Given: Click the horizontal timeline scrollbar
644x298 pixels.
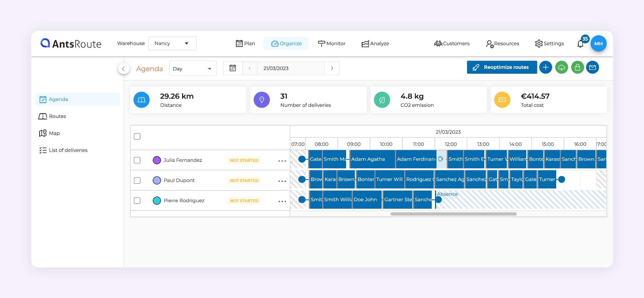Looking at the screenshot, I should coord(453,214).
